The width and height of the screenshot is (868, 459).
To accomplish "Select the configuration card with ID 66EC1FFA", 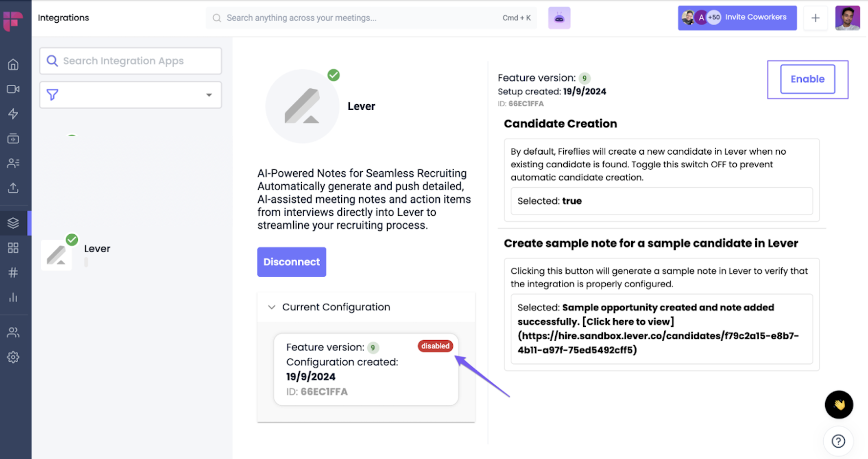I will [366, 369].
